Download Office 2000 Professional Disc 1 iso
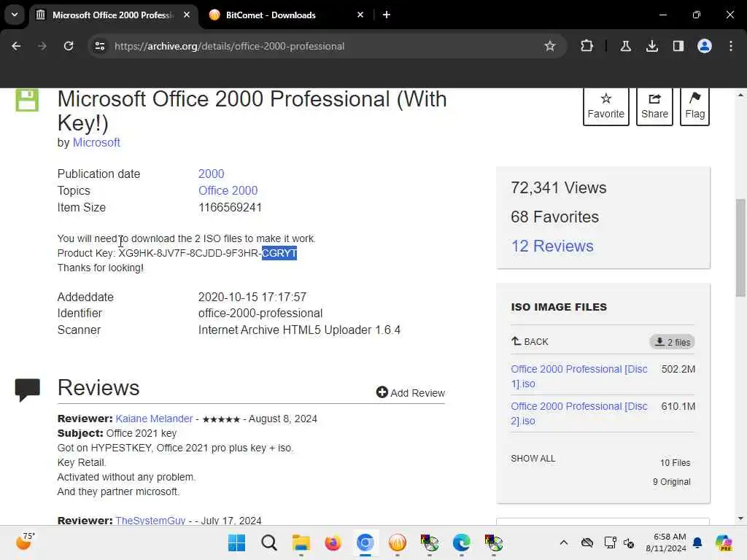The width and height of the screenshot is (747, 560). coord(578,376)
